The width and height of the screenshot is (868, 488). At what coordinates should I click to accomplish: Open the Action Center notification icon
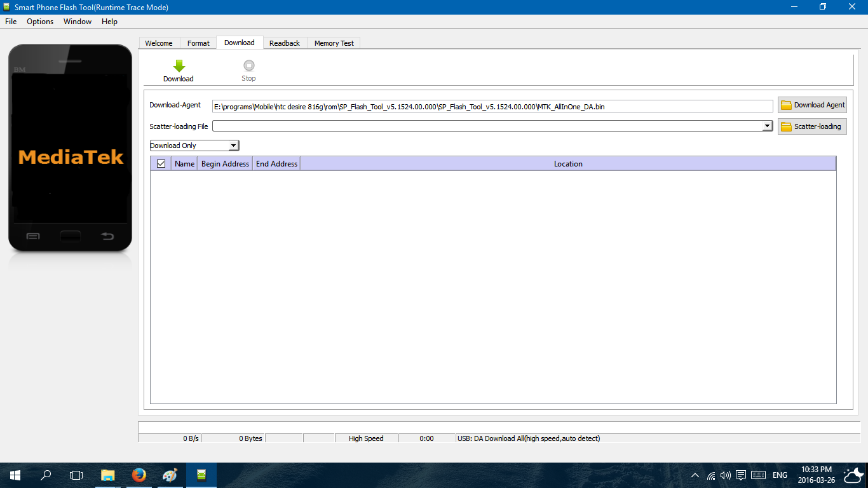(741, 475)
